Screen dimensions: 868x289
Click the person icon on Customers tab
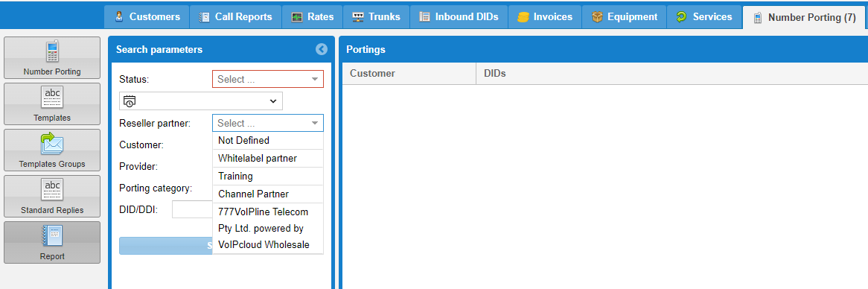coord(119,16)
